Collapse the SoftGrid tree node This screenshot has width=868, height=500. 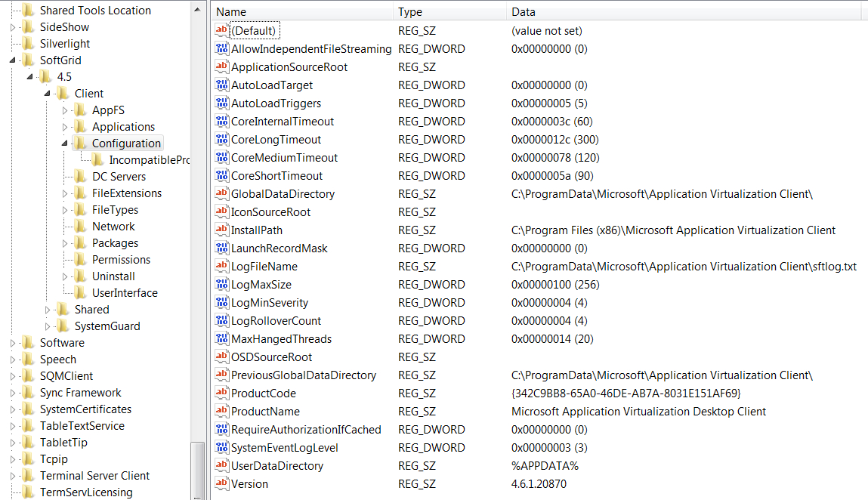pyautogui.click(x=12, y=60)
